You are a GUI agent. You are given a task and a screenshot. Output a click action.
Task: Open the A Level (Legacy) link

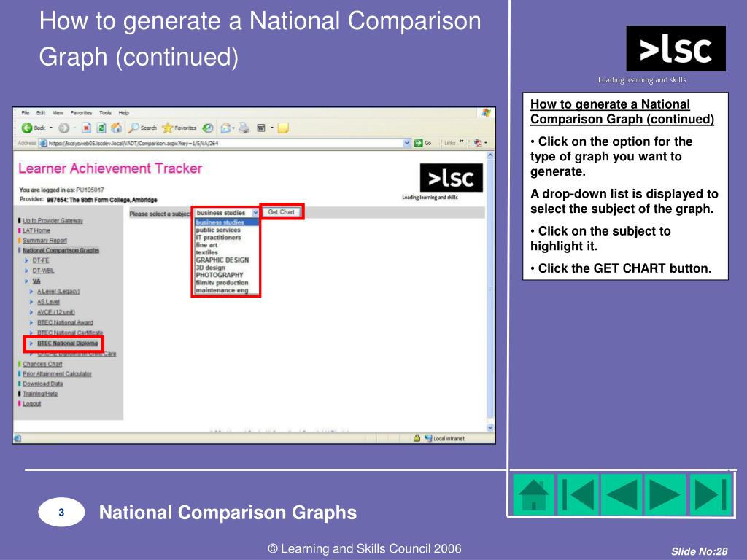click(x=58, y=292)
